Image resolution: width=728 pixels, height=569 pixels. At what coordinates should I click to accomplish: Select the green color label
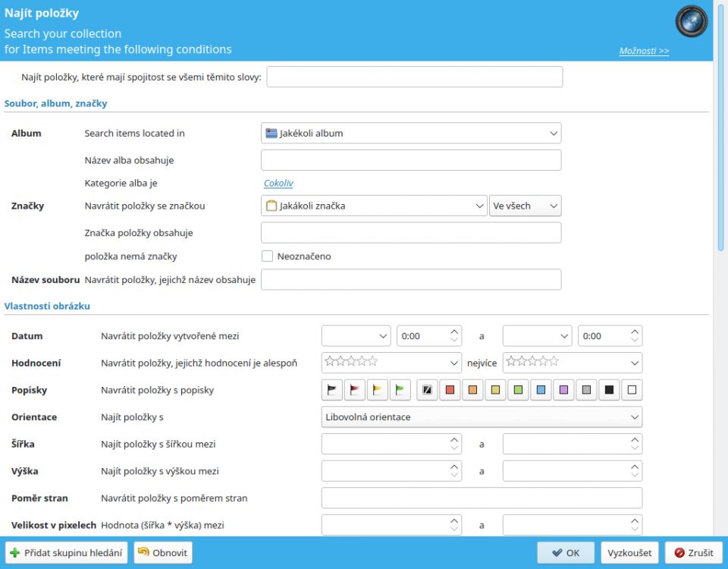click(518, 390)
